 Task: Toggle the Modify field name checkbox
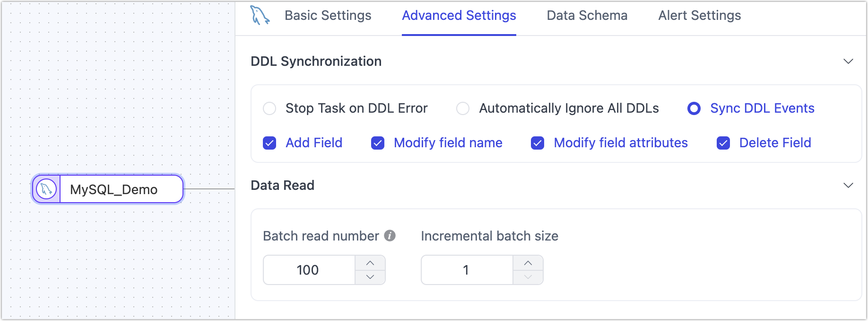(x=378, y=143)
